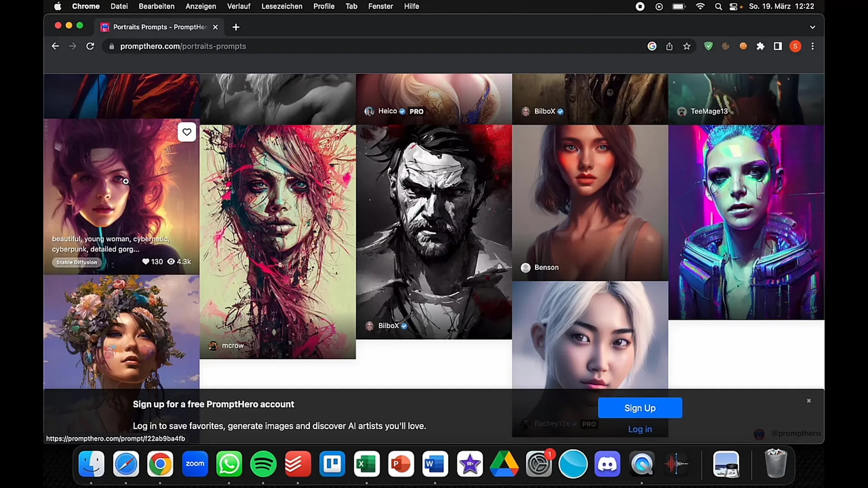The height and width of the screenshot is (488, 868).
Task: Open Zoom from the dock
Action: click(195, 464)
